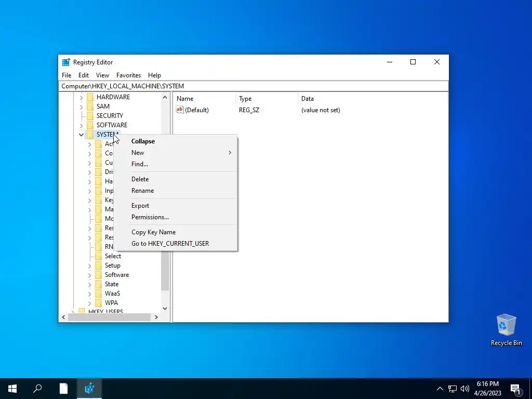Expand the Setup subkey
Viewport: 532px width, 399px height.
point(89,265)
